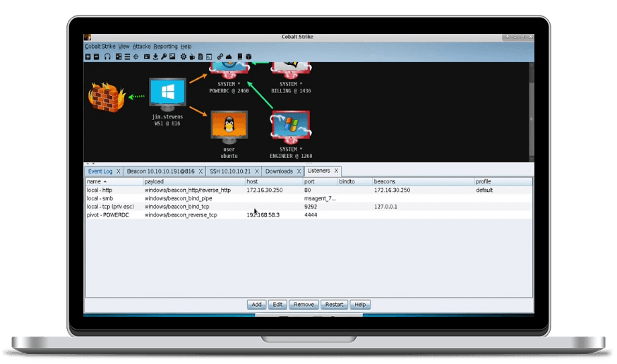
Task: Click the minus disconnect icon in toolbar
Action: 97,56
